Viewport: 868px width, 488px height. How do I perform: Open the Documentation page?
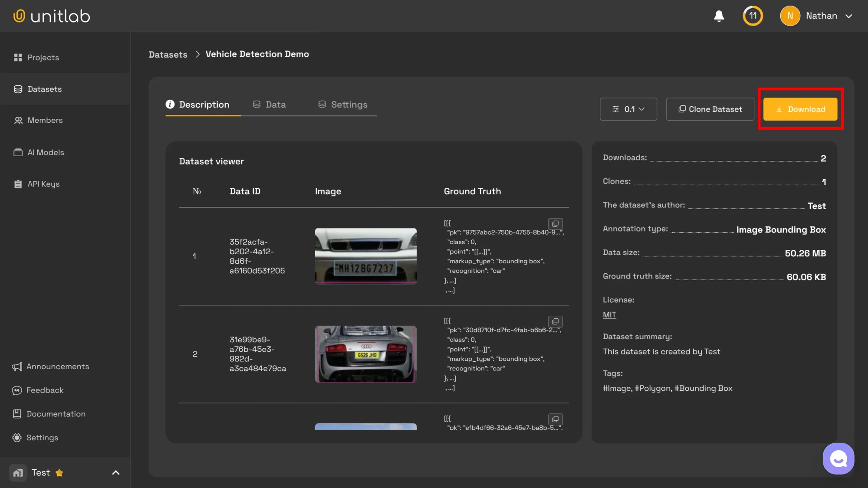(56, 413)
